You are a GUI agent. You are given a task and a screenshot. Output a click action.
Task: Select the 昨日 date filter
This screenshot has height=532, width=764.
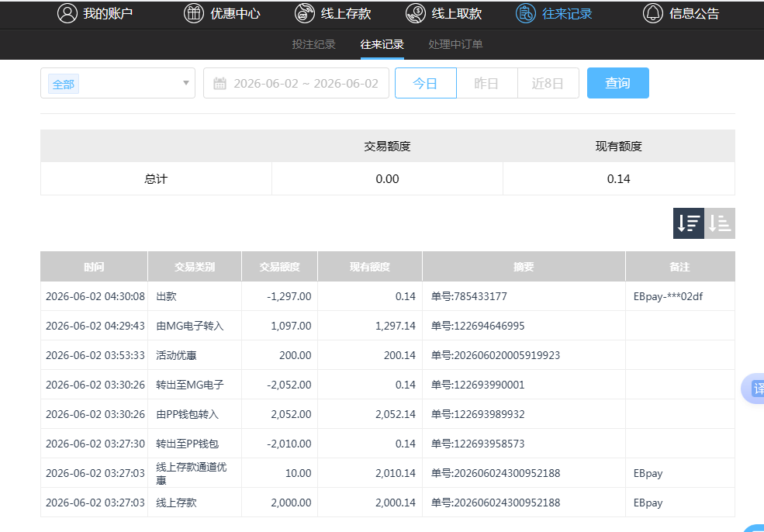487,83
